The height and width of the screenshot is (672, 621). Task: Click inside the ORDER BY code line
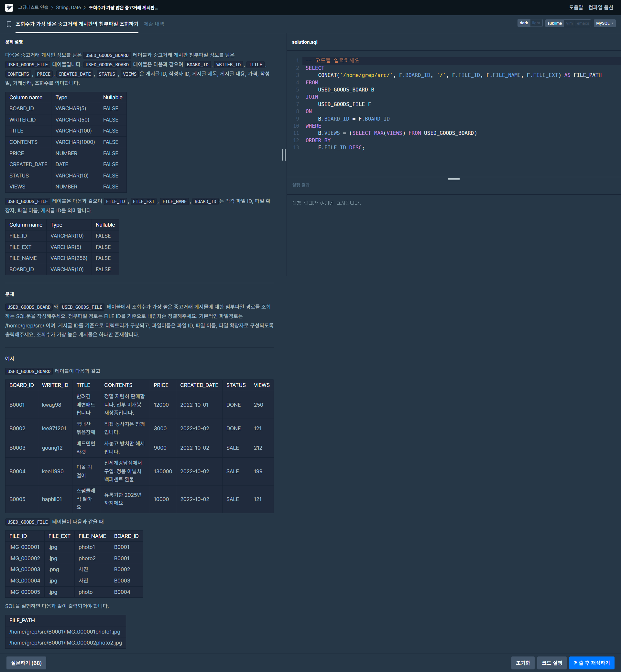318,140
